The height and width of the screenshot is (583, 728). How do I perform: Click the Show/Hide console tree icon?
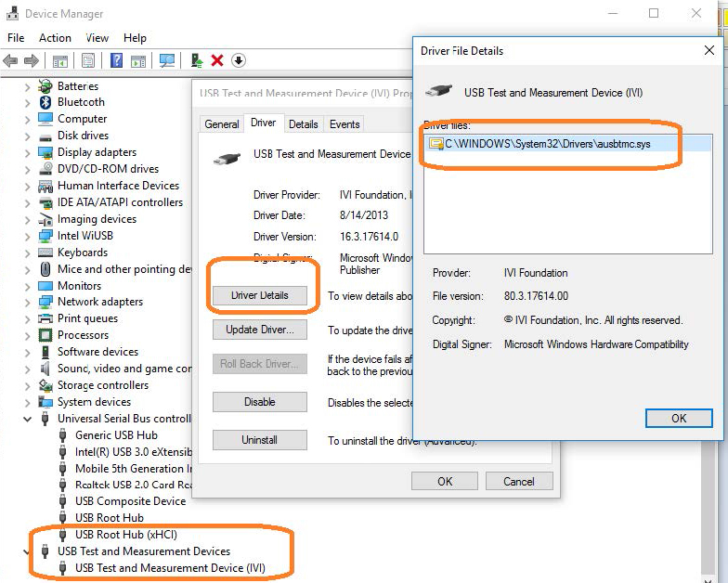click(60, 61)
